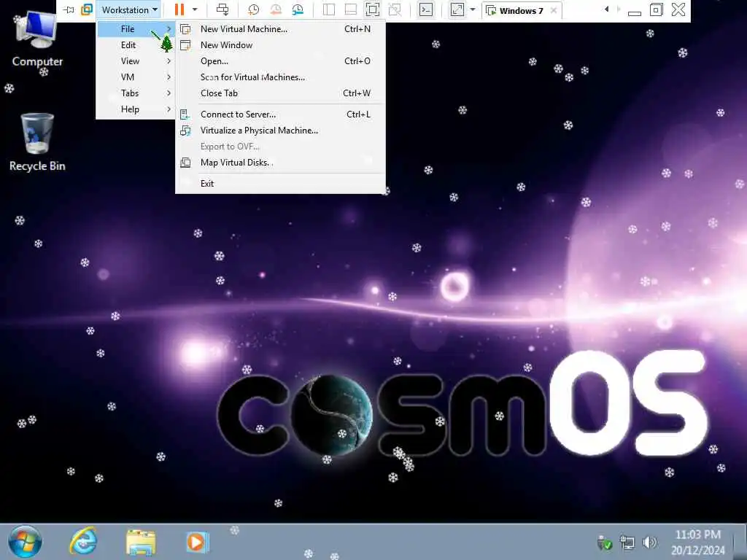Choose Virtualize a Physical Machine...
The width and height of the screenshot is (747, 560).
coord(280,131)
